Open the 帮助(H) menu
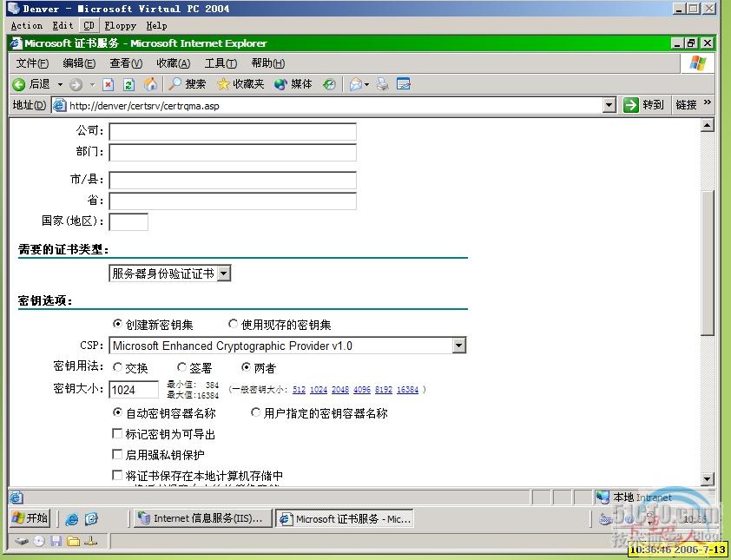The width and height of the screenshot is (731, 560). click(x=268, y=63)
